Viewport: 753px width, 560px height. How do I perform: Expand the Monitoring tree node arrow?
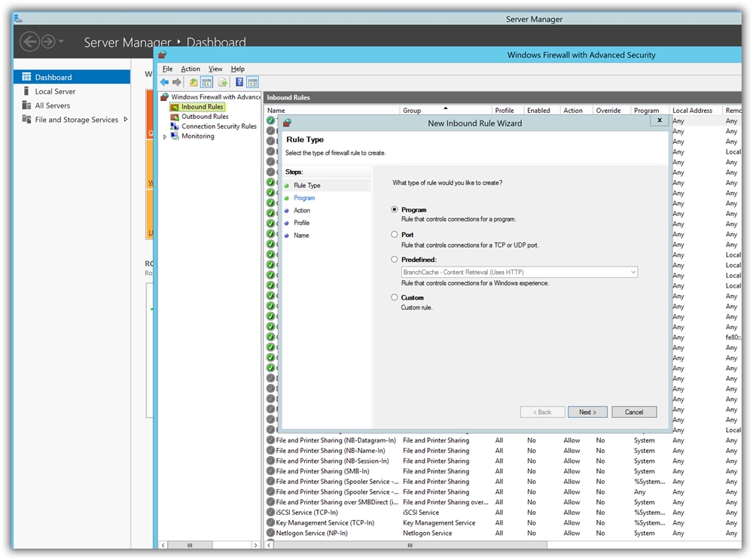[165, 137]
